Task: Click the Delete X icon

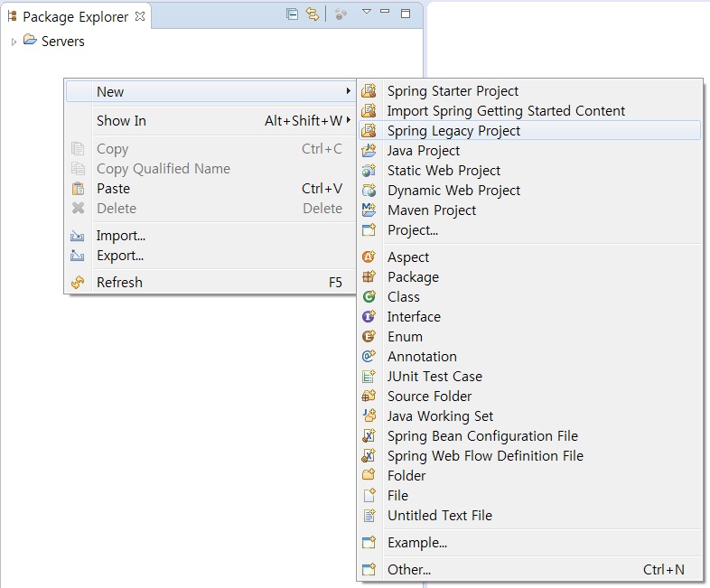Action: pos(78,209)
